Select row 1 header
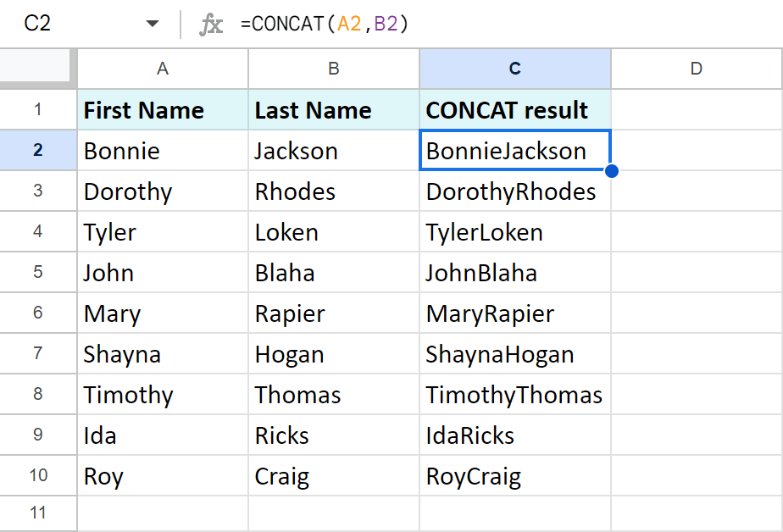The height and width of the screenshot is (532, 783). tap(37, 110)
